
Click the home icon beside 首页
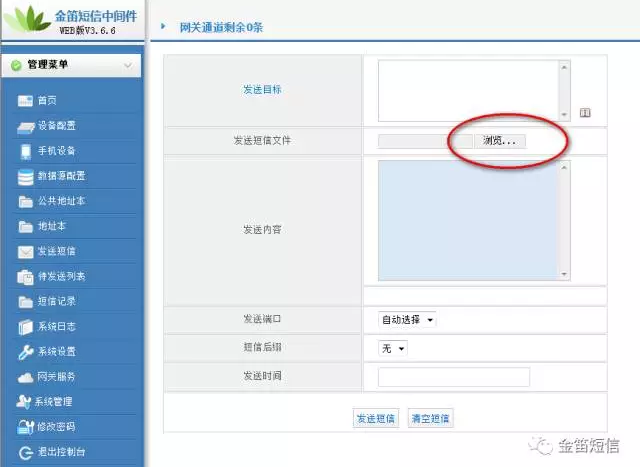[x=26, y=101]
